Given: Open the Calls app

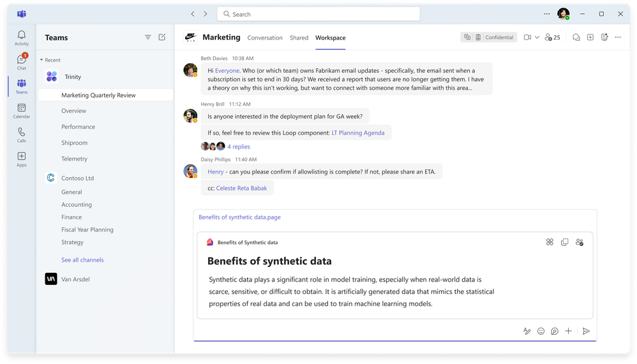Looking at the screenshot, I should 22,135.
